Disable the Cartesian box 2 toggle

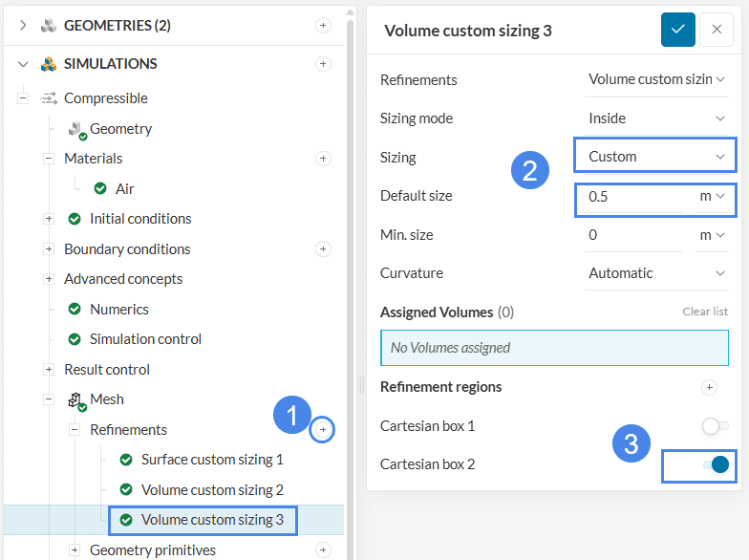click(x=715, y=464)
